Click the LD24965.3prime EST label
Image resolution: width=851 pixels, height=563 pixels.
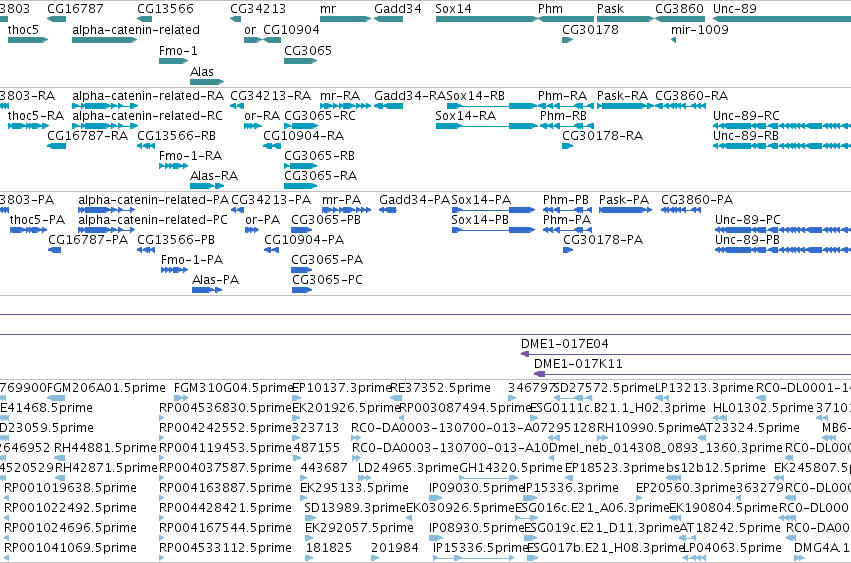coord(408,468)
